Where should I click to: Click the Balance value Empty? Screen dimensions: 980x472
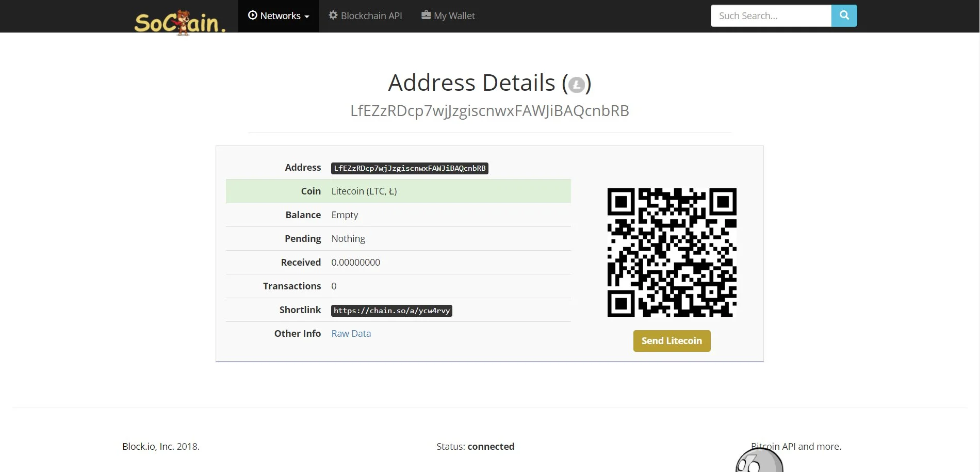coord(345,215)
